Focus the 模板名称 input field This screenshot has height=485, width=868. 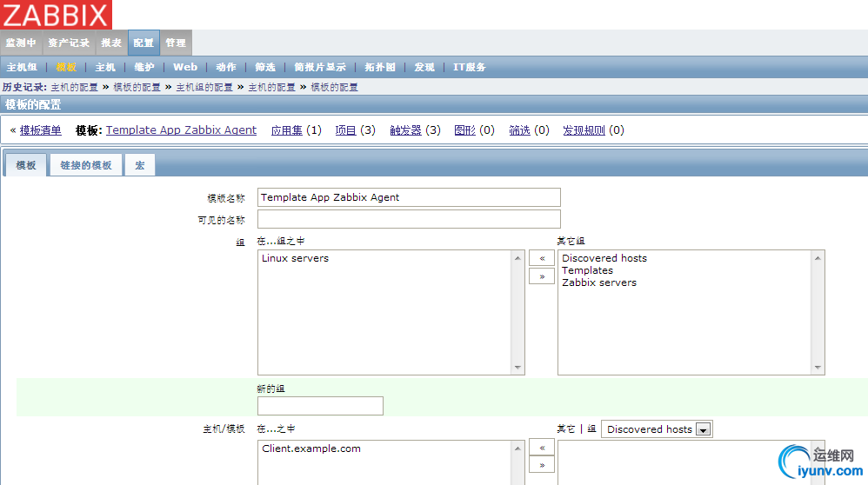tap(409, 197)
